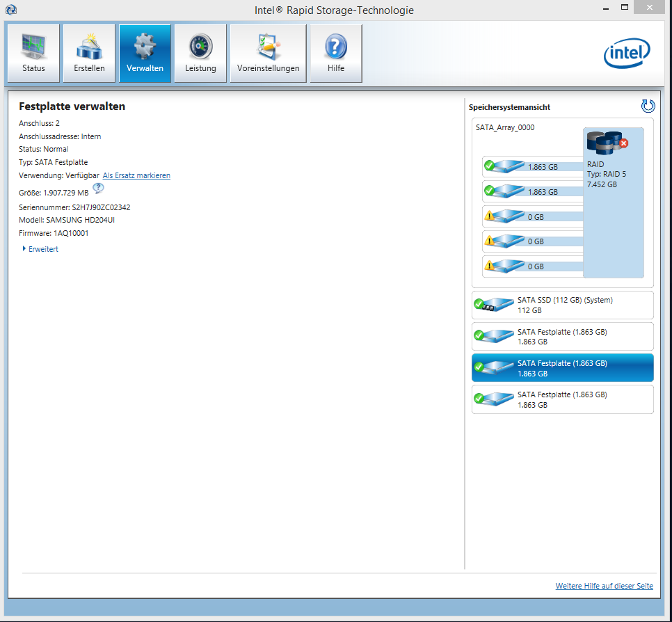The image size is (672, 622).
Task: Select SATA SSD (112 GB) system disk
Action: [x=562, y=305]
